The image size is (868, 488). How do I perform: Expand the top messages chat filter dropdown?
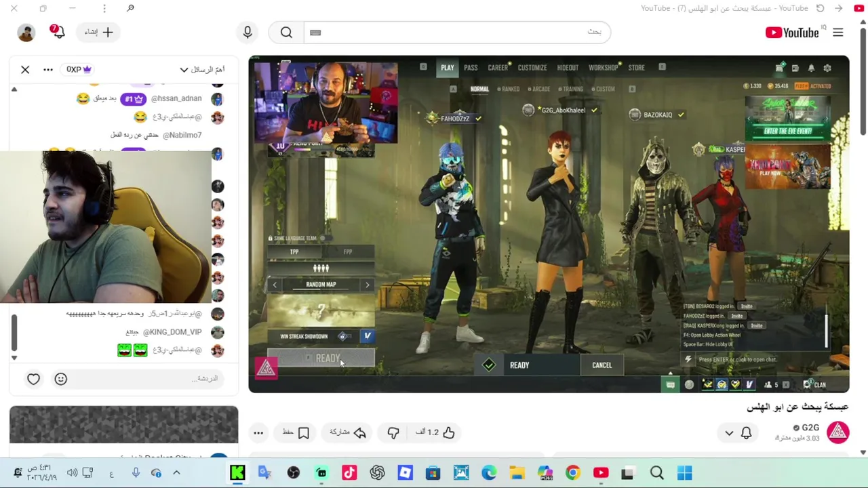(202, 69)
